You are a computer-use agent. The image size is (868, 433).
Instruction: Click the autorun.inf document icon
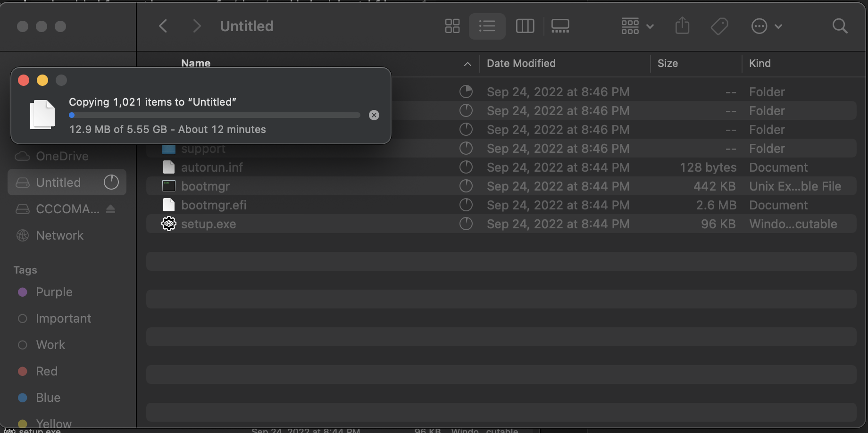[168, 167]
